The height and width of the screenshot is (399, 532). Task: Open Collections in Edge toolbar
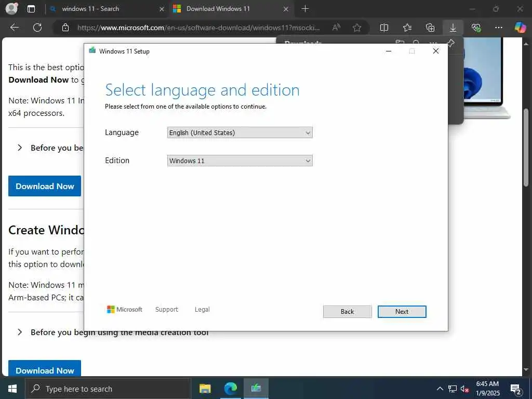click(430, 28)
